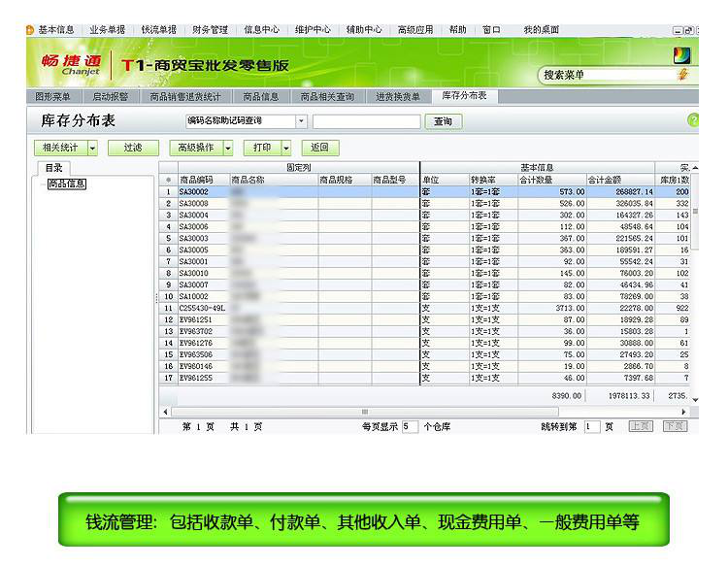The image size is (728, 567).
Task: Click the 过滤 button
Action: coord(132,148)
